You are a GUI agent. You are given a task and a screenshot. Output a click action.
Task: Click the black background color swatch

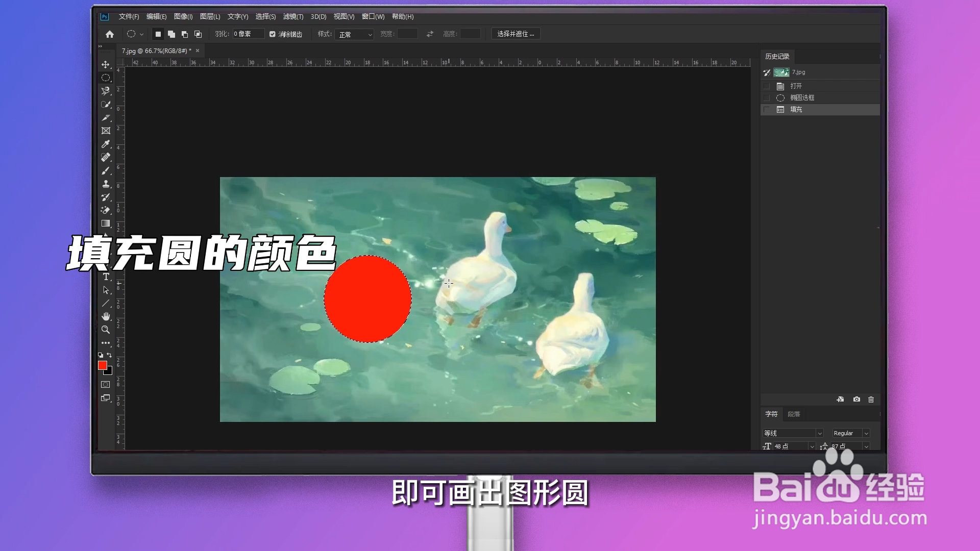109,372
